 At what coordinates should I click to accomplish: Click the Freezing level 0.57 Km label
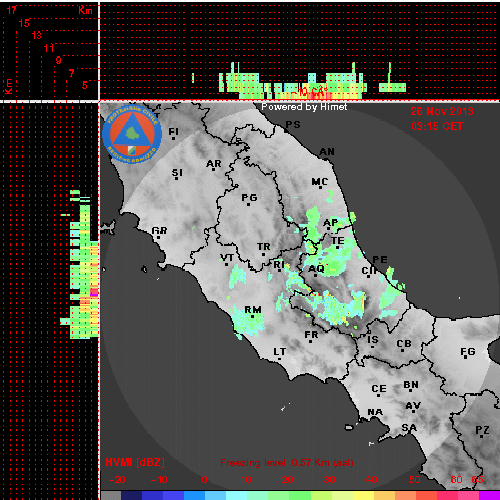pyautogui.click(x=287, y=463)
